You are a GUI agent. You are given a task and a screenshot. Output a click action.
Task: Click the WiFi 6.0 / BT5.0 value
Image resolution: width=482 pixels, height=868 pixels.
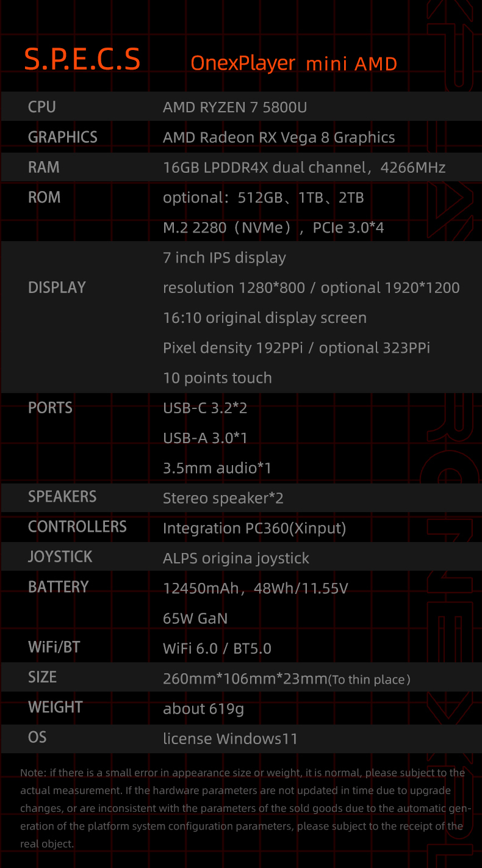pos(217,648)
